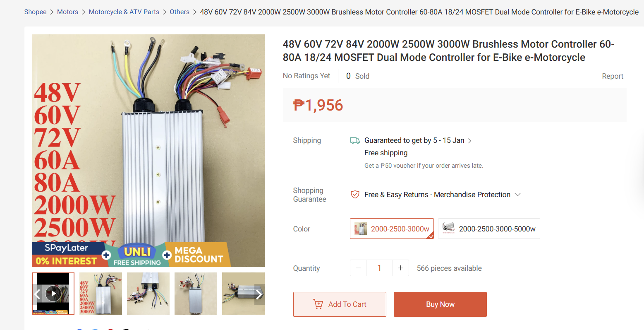The width and height of the screenshot is (644, 330).
Task: Select the 2000-2500-3000-5000w variation
Action: point(489,229)
